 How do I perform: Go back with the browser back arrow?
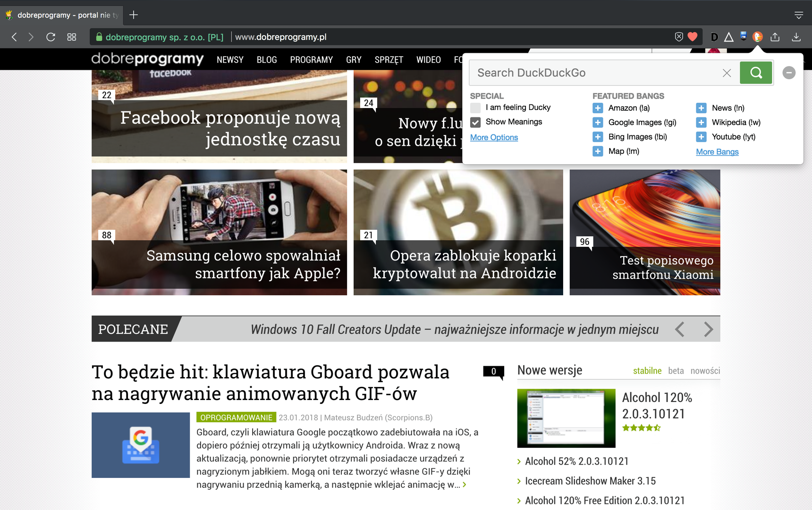tap(14, 37)
